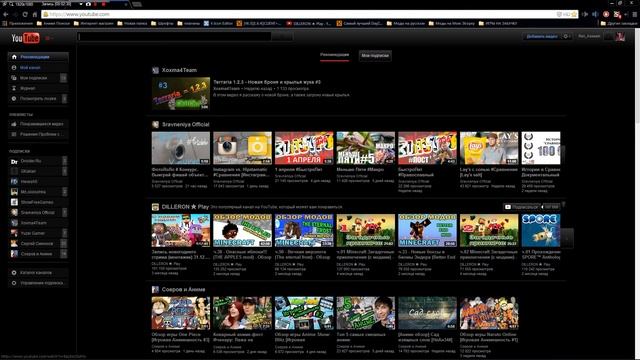Screen dimensions: 640x360
Task: Dismiss the DILLERON Play recommendation close icon
Action: tap(563, 204)
